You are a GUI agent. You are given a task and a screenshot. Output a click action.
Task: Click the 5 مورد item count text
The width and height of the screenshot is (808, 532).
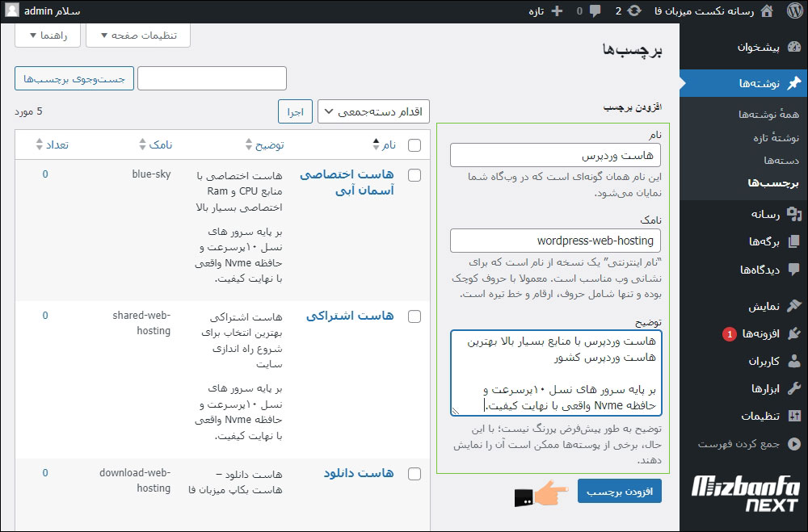point(28,111)
